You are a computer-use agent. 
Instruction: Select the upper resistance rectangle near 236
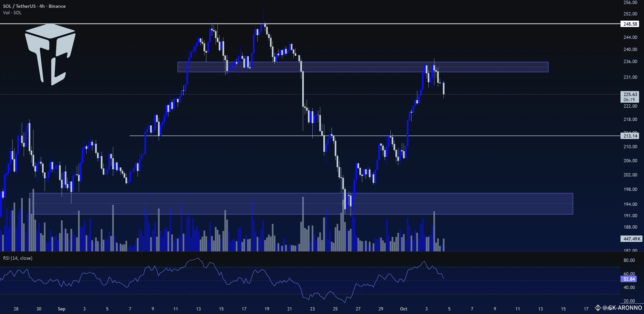(362, 67)
